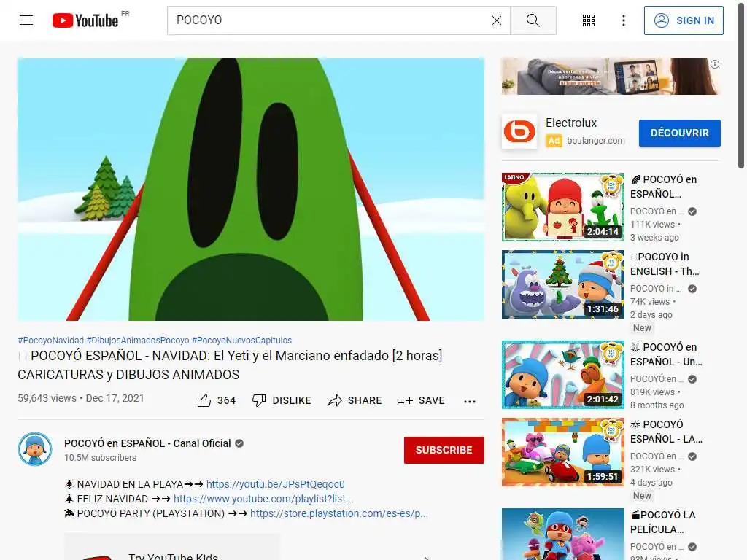Click the #PocoyoNavidad hashtag
Viewport: 747px width, 560px height.
coord(50,341)
